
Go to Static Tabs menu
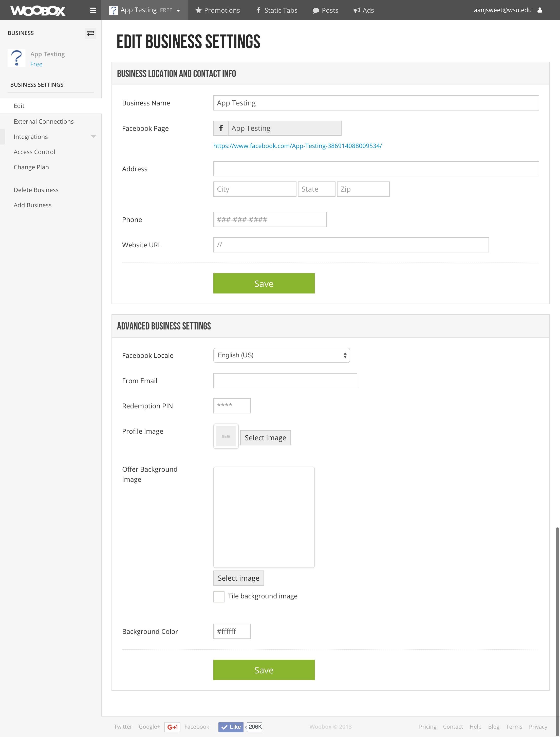pos(276,10)
